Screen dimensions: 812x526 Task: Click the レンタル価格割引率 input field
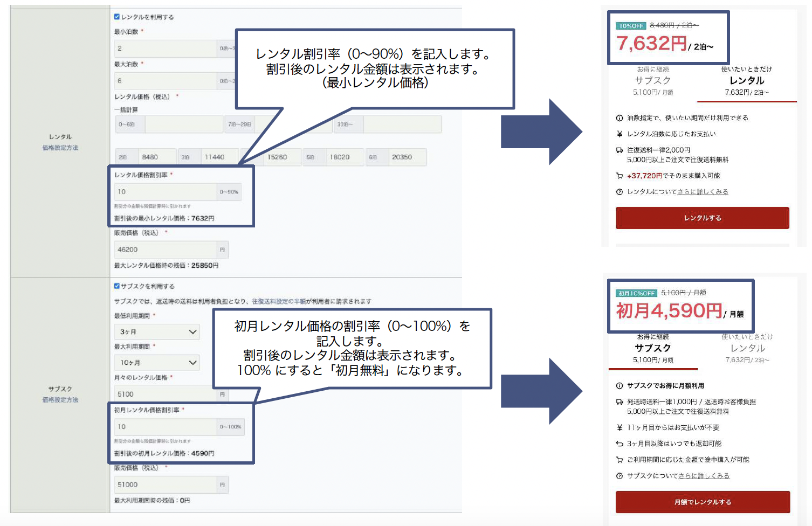[x=165, y=192]
